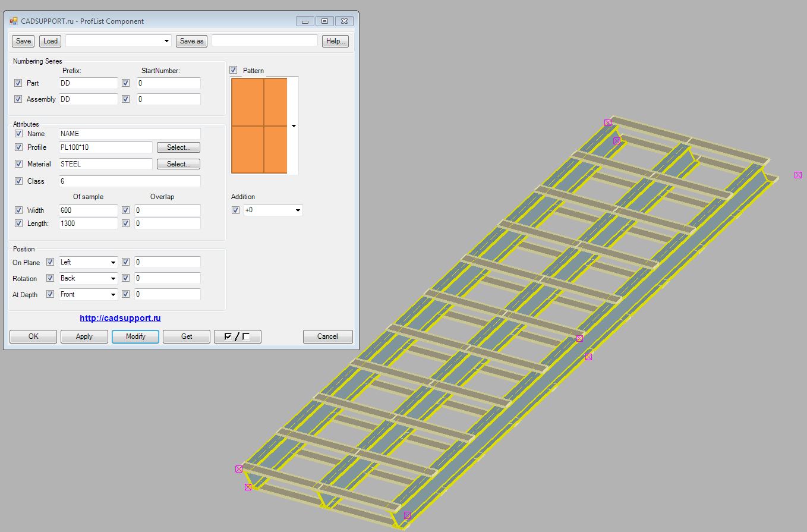The width and height of the screenshot is (807, 532).
Task: Click the check/uncheck all toggle button
Action: 237,336
